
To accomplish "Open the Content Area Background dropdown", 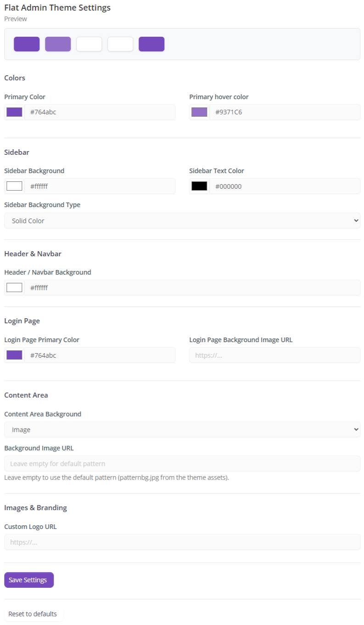I will (x=182, y=429).
